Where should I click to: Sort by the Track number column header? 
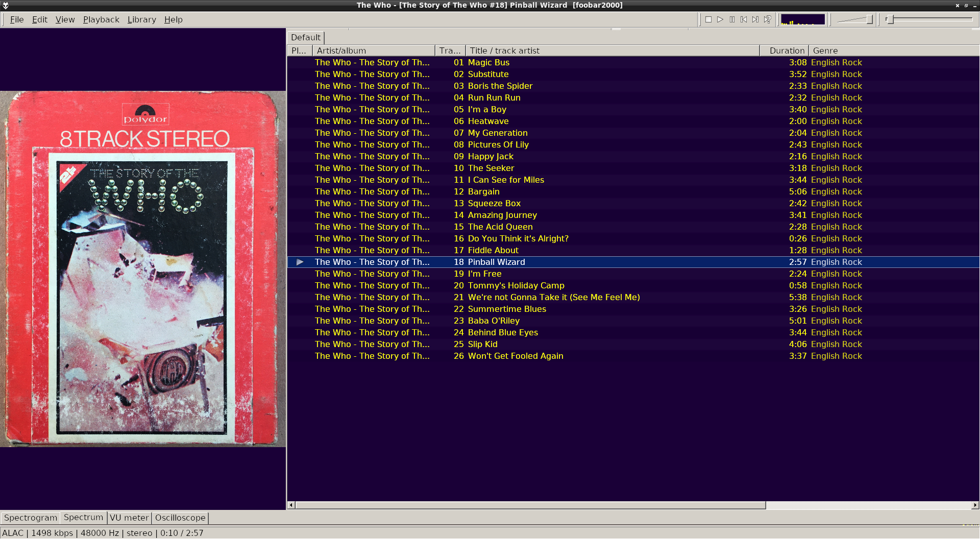[x=450, y=51]
